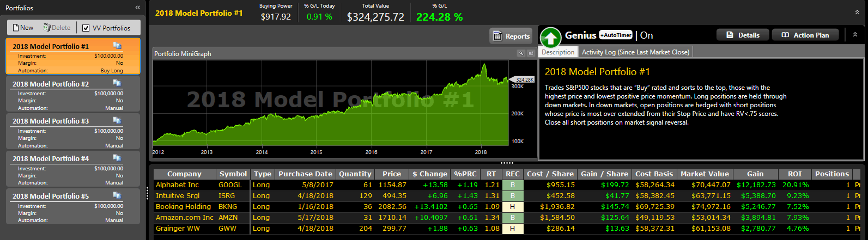
Task: Open the Reports button
Action: click(x=511, y=36)
